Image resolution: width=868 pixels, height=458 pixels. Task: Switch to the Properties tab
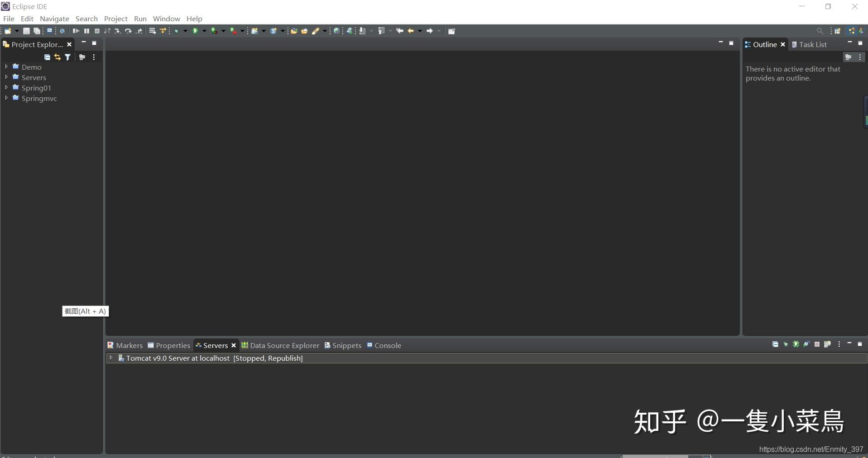coord(169,345)
